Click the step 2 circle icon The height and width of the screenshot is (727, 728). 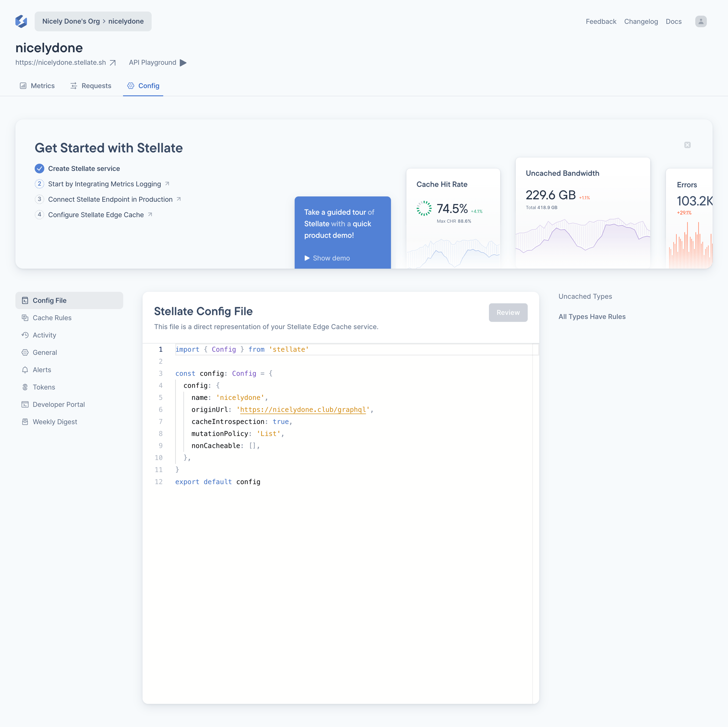[x=39, y=184]
